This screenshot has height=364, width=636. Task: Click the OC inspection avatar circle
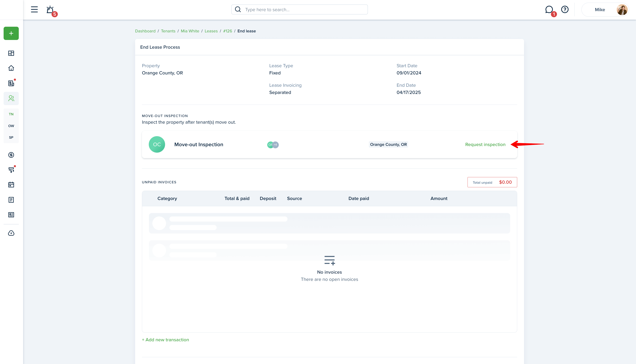[x=157, y=145]
